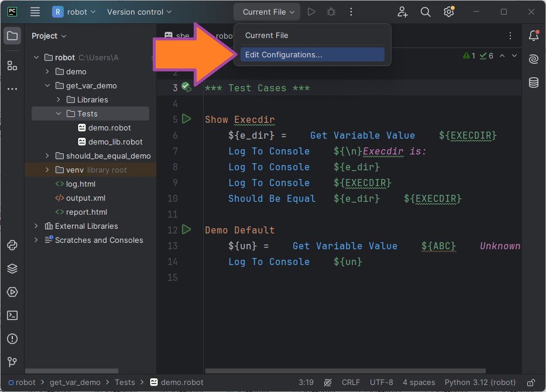Click Tests in the breadcrumb bar
Viewport: 546px width, 392px height.
125,383
